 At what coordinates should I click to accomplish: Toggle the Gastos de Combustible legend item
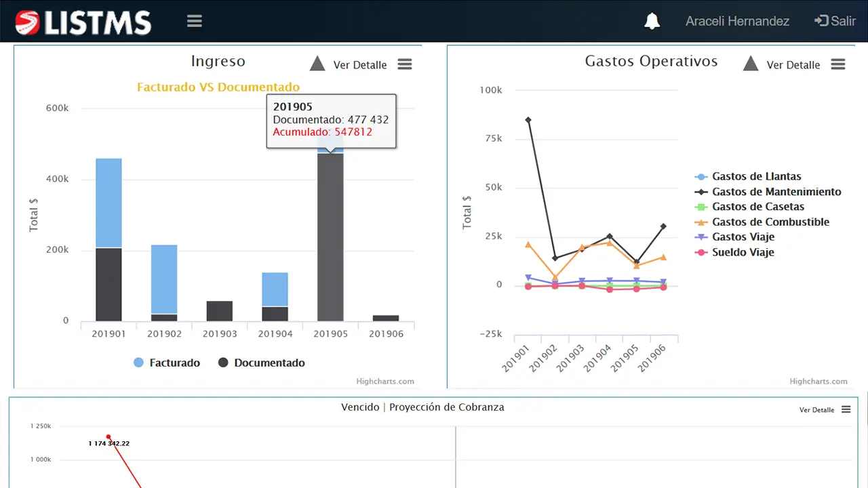pos(770,222)
